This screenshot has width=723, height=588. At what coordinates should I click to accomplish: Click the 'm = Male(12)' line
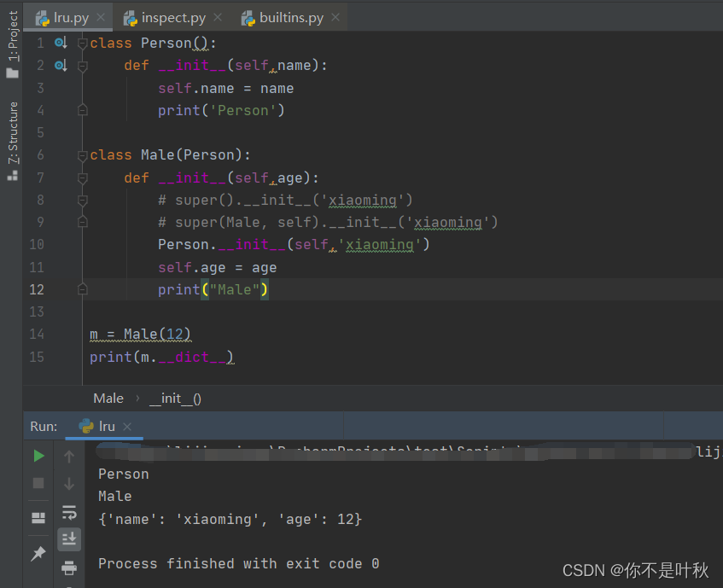coord(140,334)
